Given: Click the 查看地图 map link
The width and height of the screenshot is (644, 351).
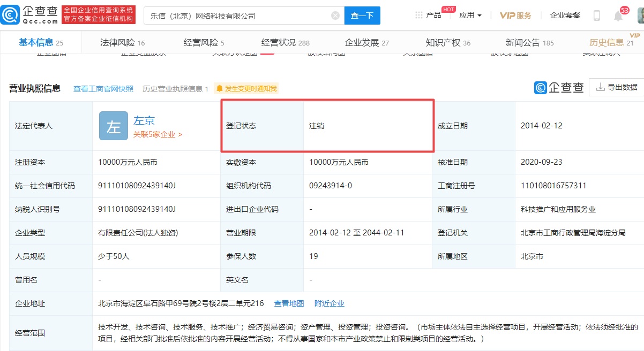Looking at the screenshot, I should coord(289,303).
